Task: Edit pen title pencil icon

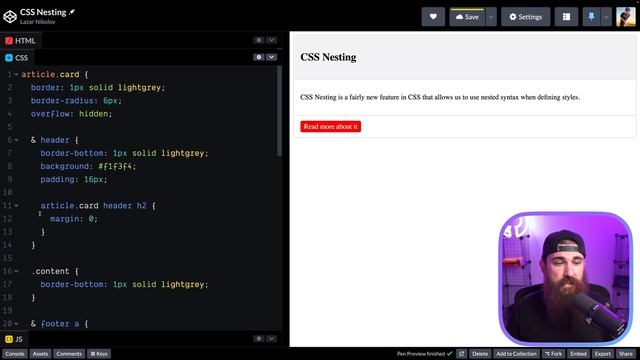Action: point(72,12)
